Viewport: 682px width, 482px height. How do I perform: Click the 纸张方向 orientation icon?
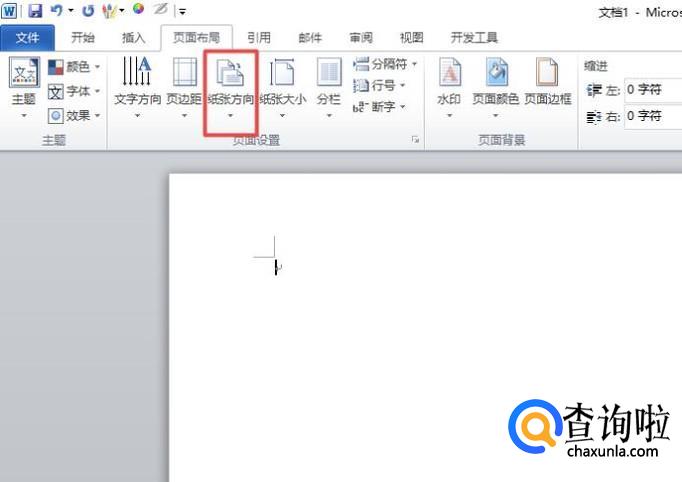pos(231,73)
